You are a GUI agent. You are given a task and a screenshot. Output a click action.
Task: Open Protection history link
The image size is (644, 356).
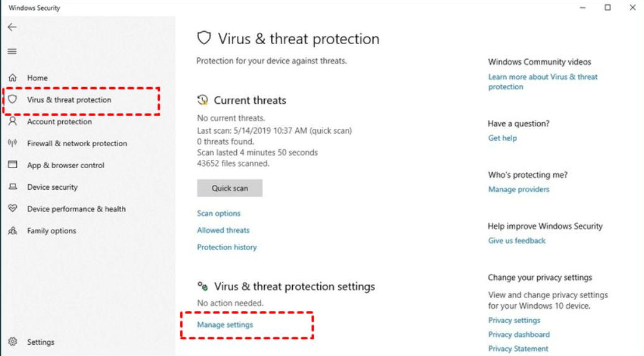click(x=227, y=247)
